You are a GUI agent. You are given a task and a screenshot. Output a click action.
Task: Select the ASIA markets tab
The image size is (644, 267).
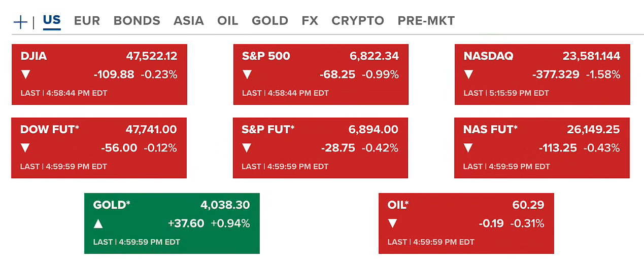tap(188, 21)
